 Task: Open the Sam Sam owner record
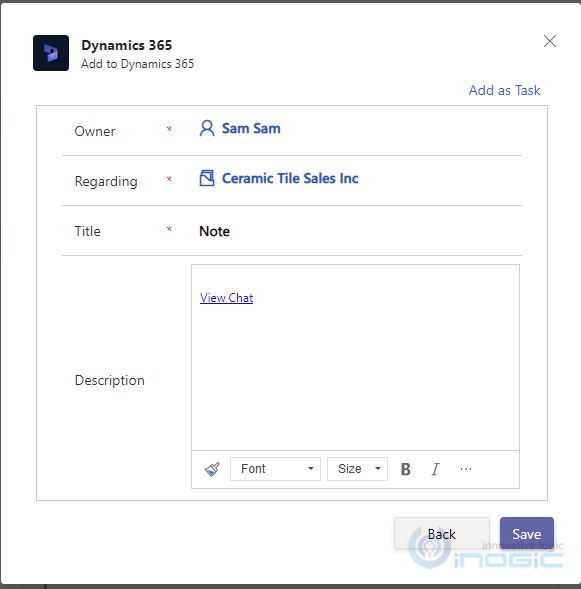tap(251, 128)
